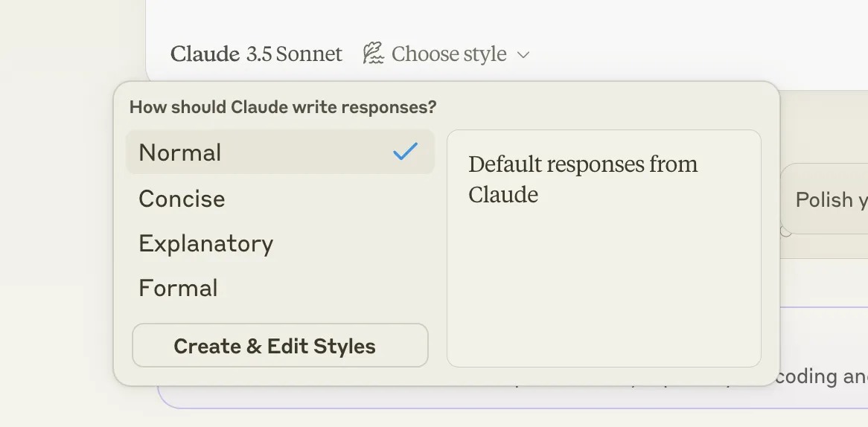Choose the Explanatory writing style

(205, 243)
